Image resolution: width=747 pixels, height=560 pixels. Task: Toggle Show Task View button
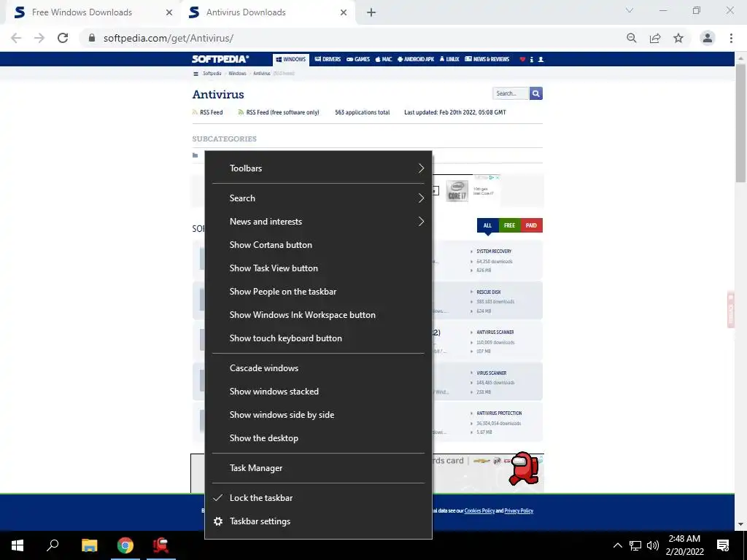coord(318,268)
